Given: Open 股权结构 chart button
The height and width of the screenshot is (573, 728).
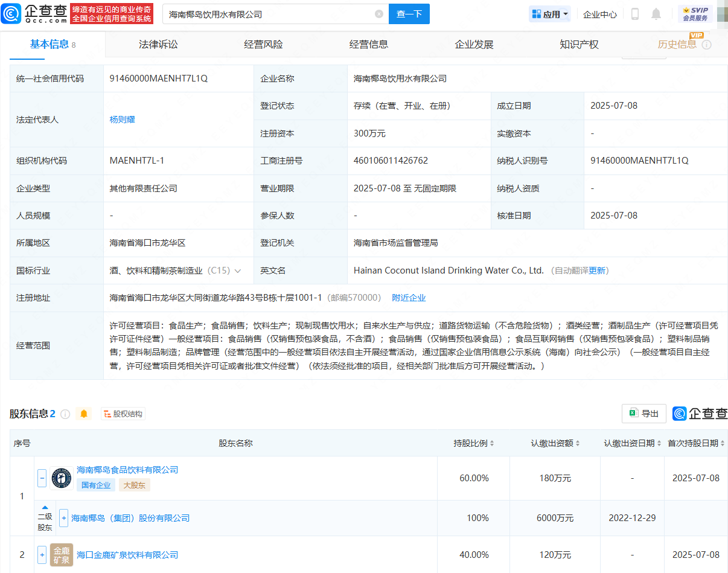Looking at the screenshot, I should pyautogui.click(x=123, y=414).
